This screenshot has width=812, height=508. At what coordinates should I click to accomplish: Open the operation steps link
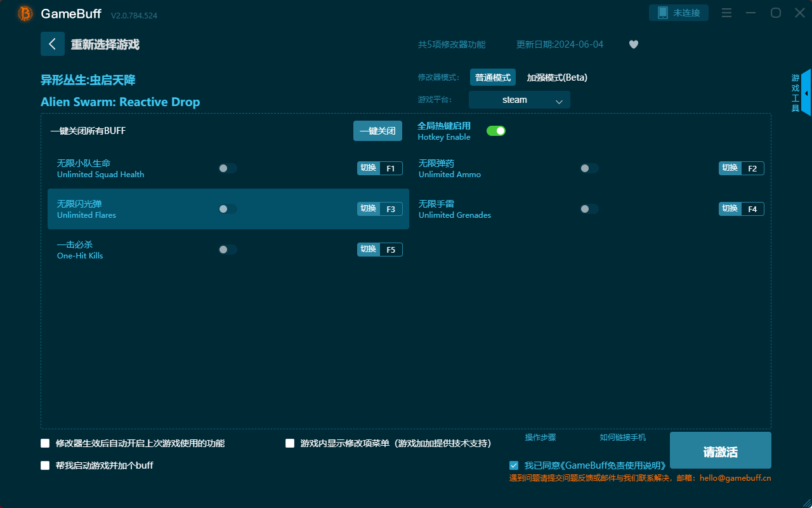tap(540, 438)
